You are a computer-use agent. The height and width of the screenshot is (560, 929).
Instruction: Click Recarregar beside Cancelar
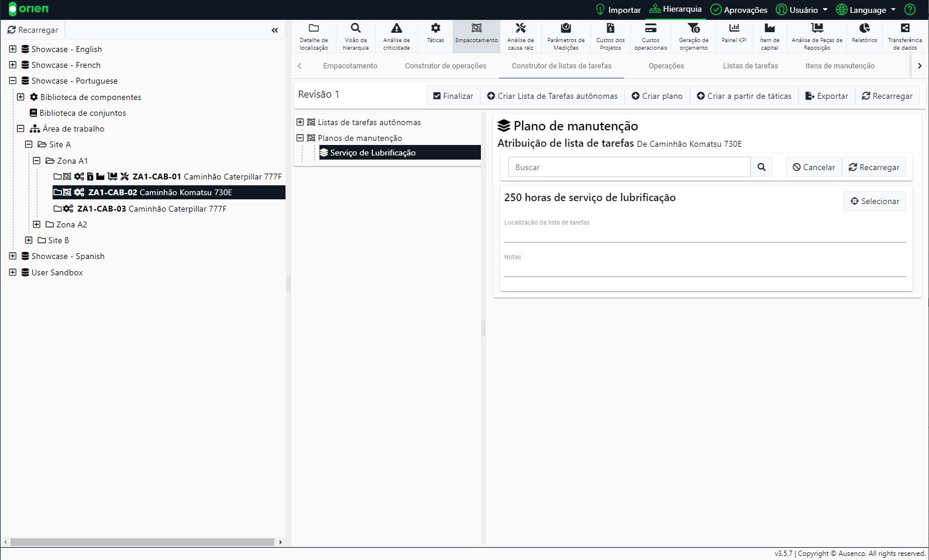(x=874, y=167)
